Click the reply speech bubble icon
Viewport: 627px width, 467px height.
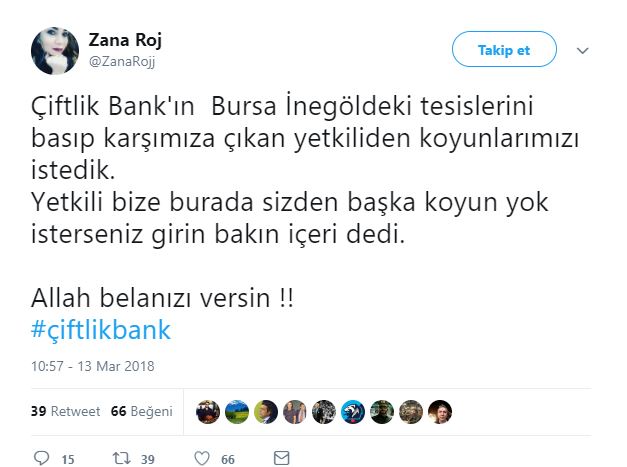coord(41,458)
